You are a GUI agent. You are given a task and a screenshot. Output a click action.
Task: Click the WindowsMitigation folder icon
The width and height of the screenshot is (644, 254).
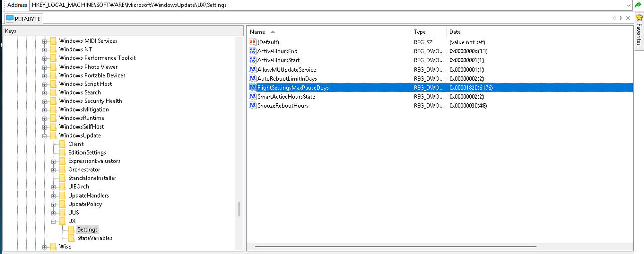(53, 109)
